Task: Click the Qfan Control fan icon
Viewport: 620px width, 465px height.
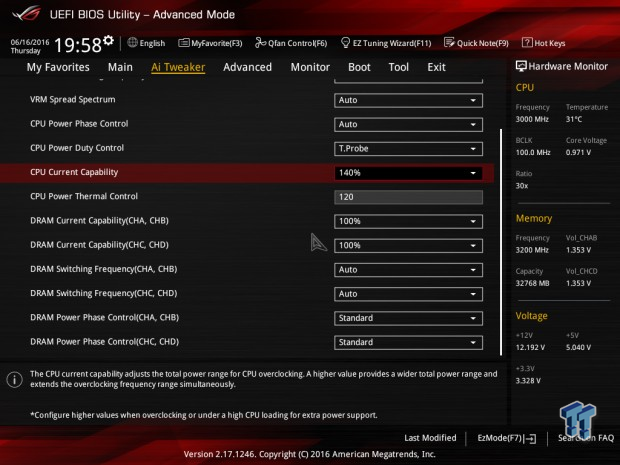Action: click(x=260, y=42)
